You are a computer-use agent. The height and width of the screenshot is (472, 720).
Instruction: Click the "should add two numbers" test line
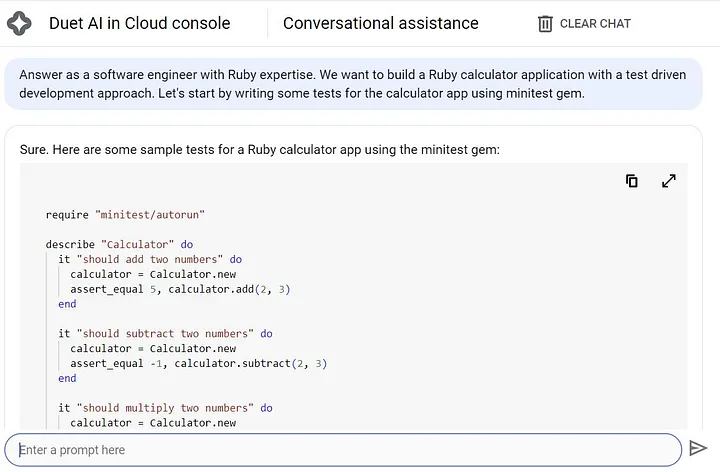click(150, 259)
